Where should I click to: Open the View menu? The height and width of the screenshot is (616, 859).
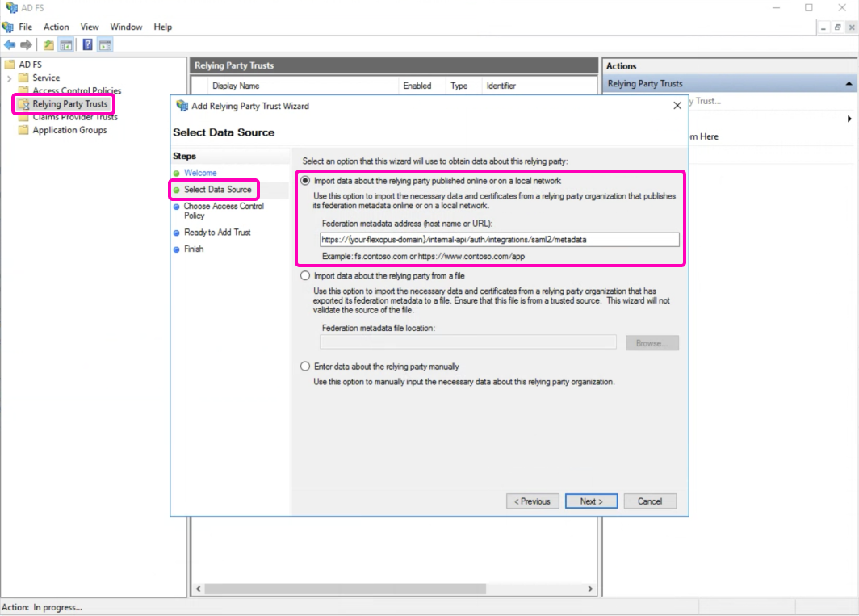[89, 27]
